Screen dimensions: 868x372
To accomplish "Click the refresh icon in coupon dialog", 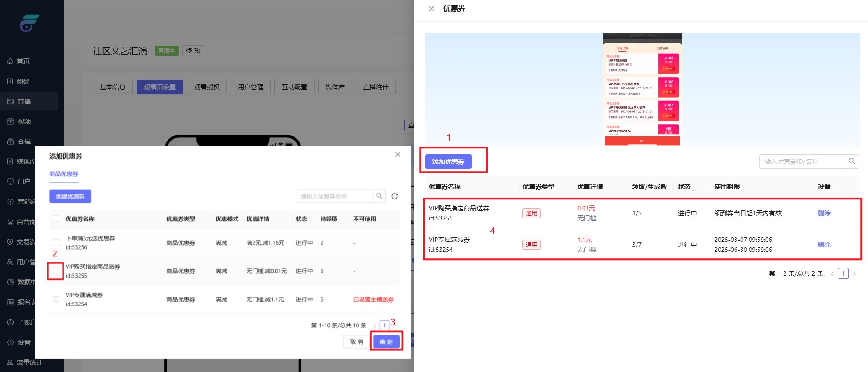I will point(395,196).
